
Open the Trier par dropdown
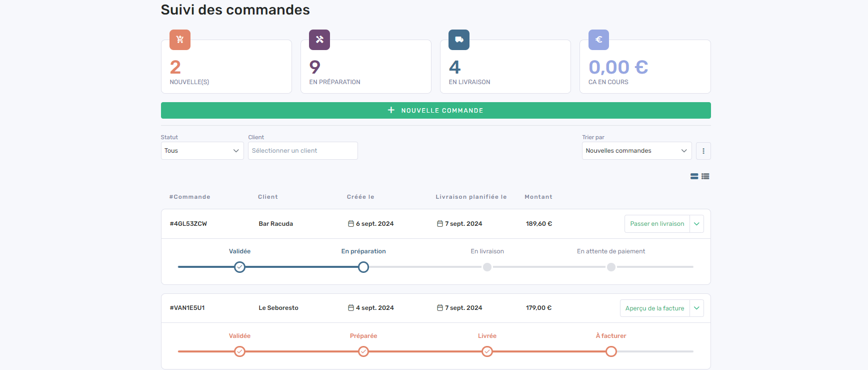636,151
